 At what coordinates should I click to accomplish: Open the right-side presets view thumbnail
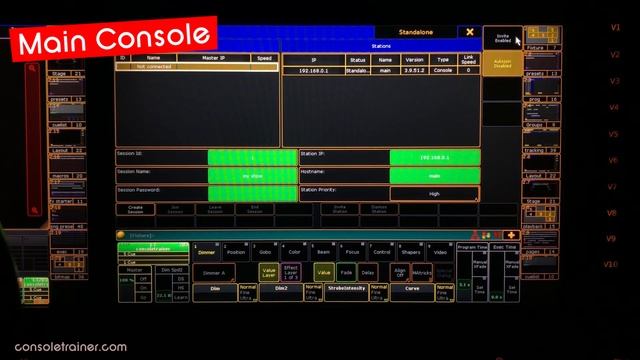(542, 64)
